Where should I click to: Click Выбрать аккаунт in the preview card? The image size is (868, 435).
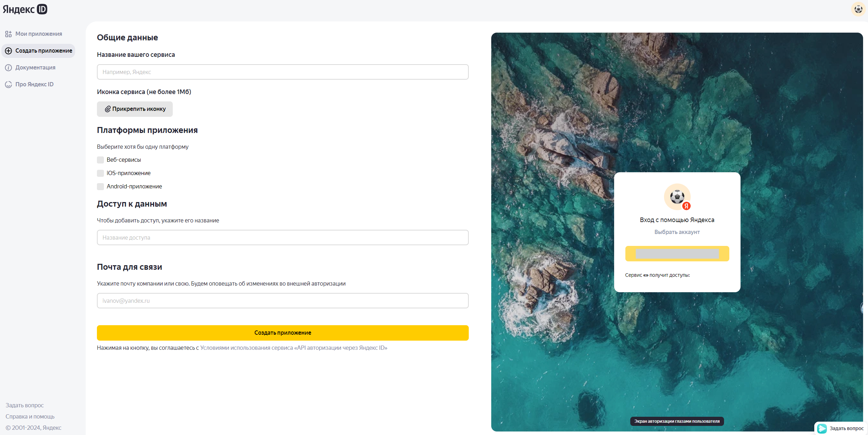[677, 232]
